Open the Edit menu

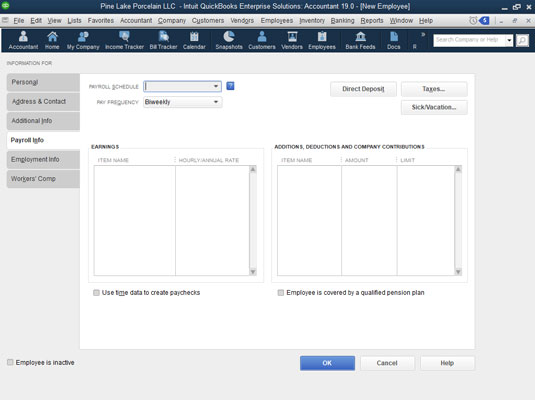[x=36, y=20]
